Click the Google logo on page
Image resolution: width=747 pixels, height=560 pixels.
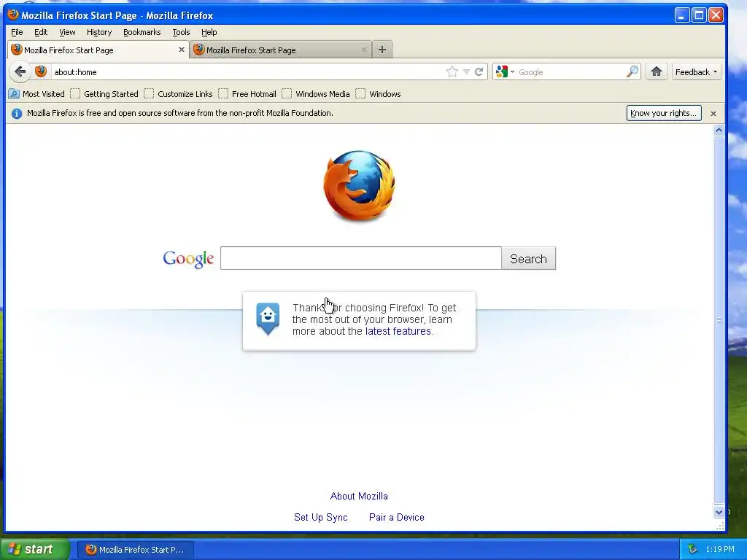(x=188, y=259)
